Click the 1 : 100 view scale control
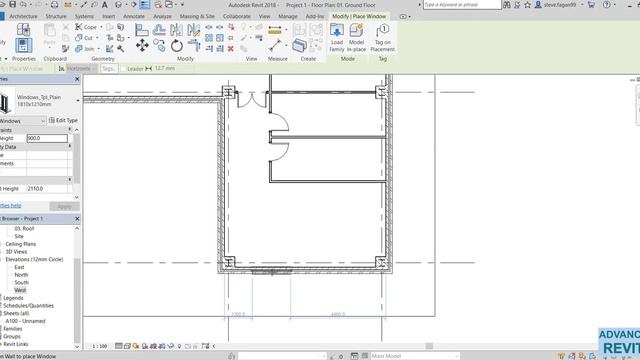Image resolution: width=640 pixels, height=360 pixels. pos(99,346)
